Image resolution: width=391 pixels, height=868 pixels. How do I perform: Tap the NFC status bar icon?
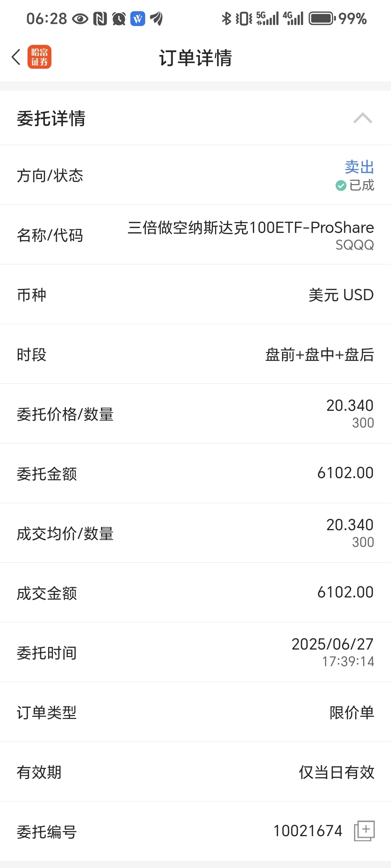(100, 18)
